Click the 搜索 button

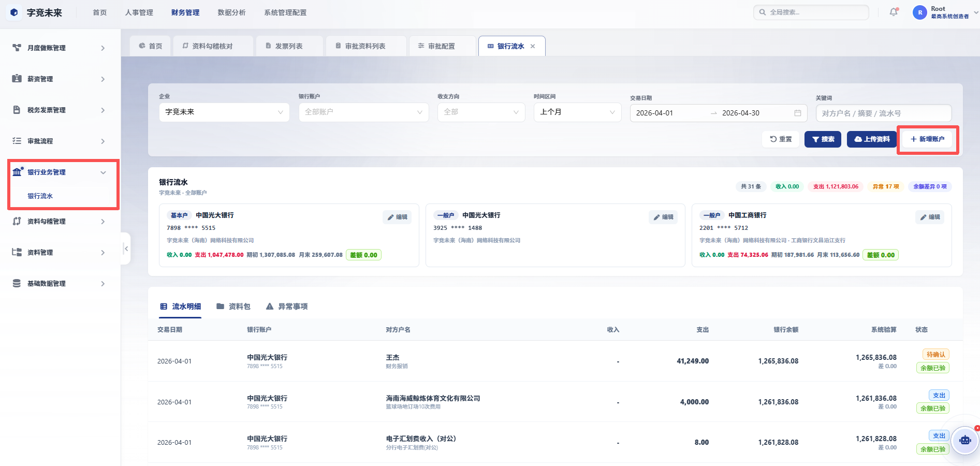click(x=823, y=139)
